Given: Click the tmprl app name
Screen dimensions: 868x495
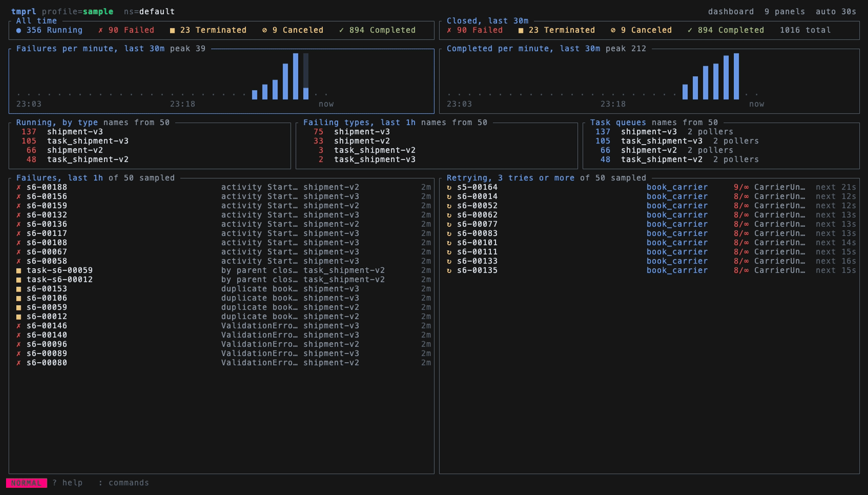Looking at the screenshot, I should pyautogui.click(x=24, y=12).
